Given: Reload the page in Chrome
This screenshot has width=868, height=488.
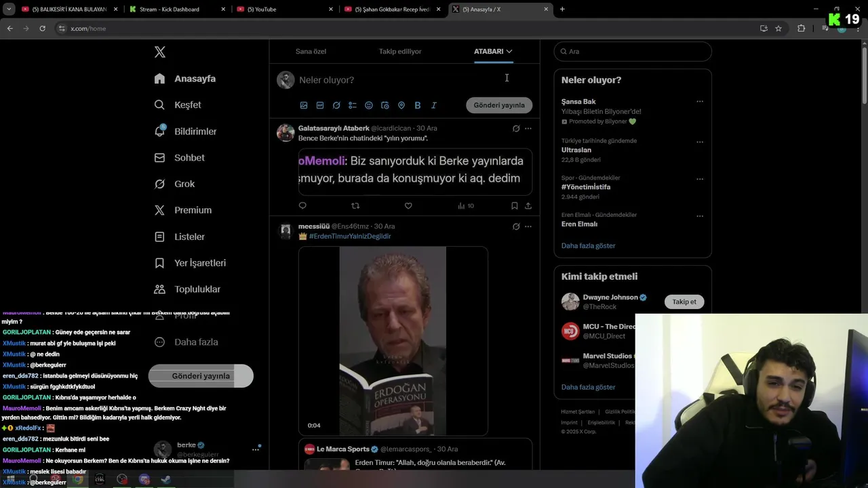Looking at the screenshot, I should coord(42,28).
